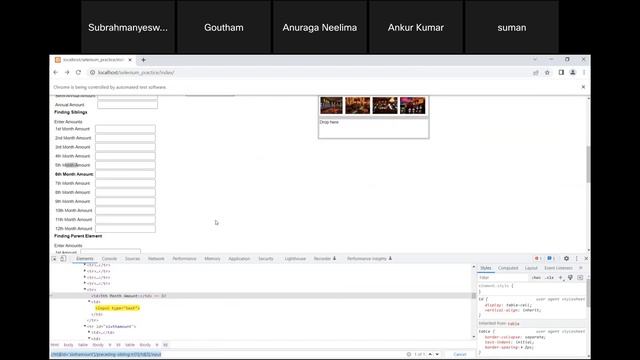The height and width of the screenshot is (360, 640).
Task: Click the inherited from table link
Action: pyautogui.click(x=513, y=323)
